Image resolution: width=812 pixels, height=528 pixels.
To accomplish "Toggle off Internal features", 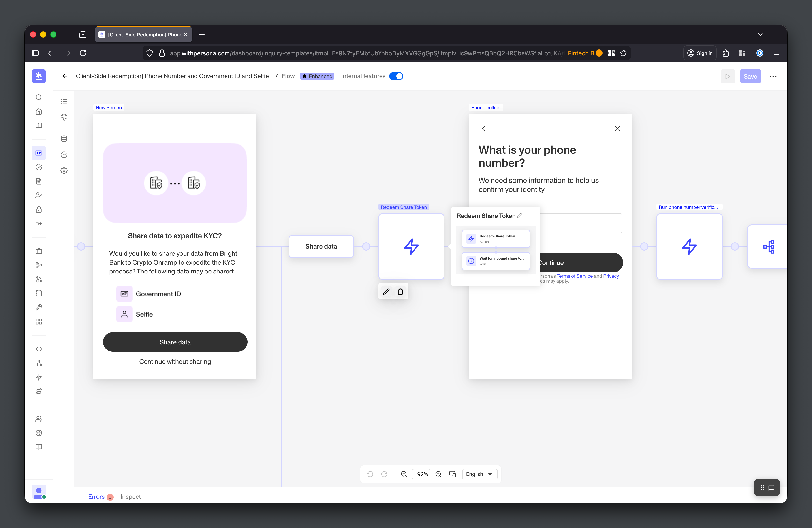I will coord(396,76).
